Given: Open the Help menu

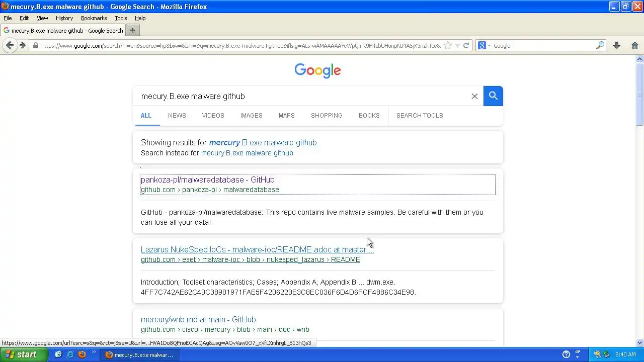Looking at the screenshot, I should tap(140, 18).
